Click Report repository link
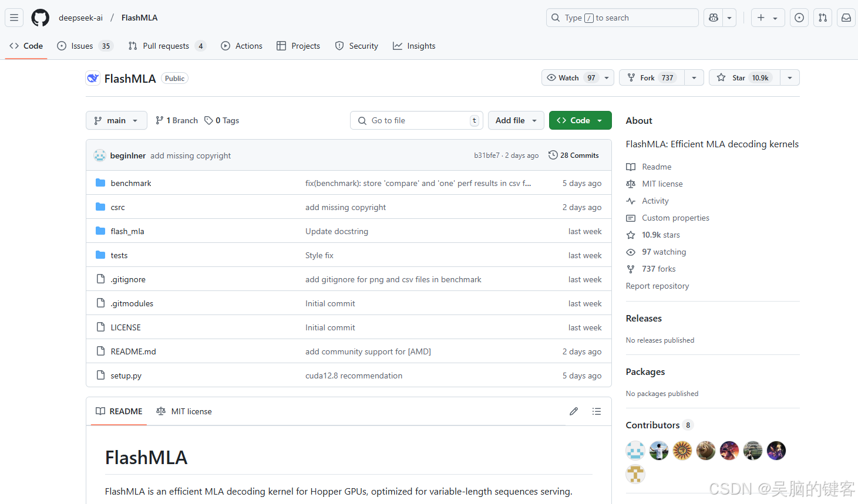The height and width of the screenshot is (504, 858). tap(657, 286)
